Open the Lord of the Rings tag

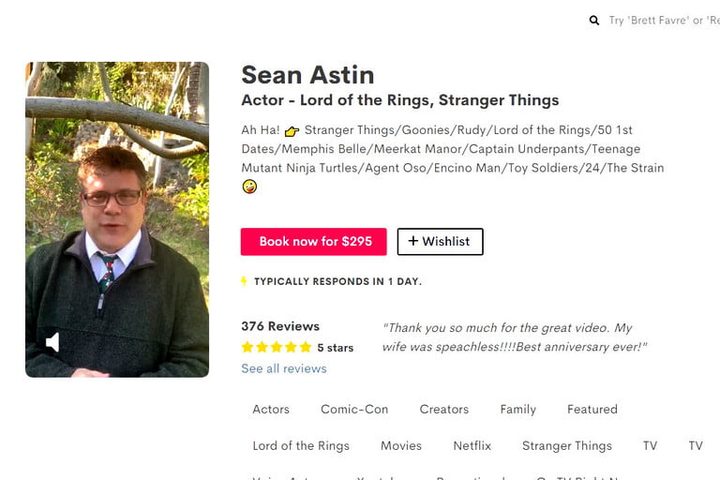tap(301, 446)
